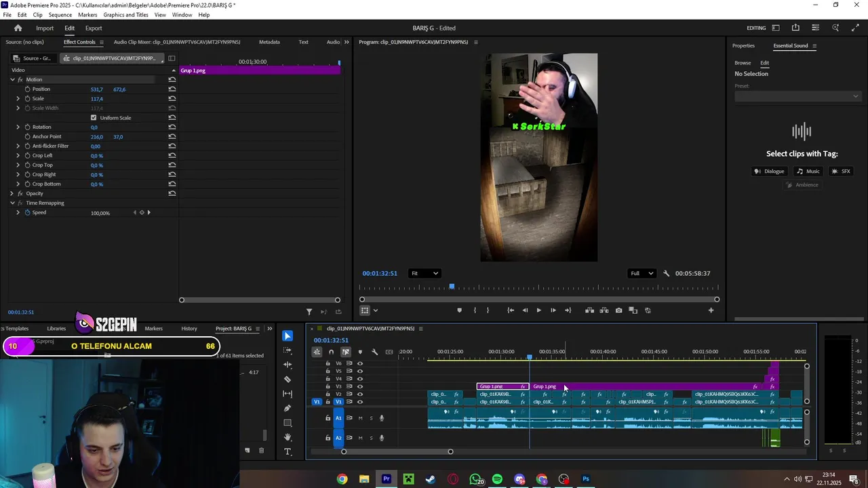
Task: Open Timeline display settings wrench
Action: [374, 352]
